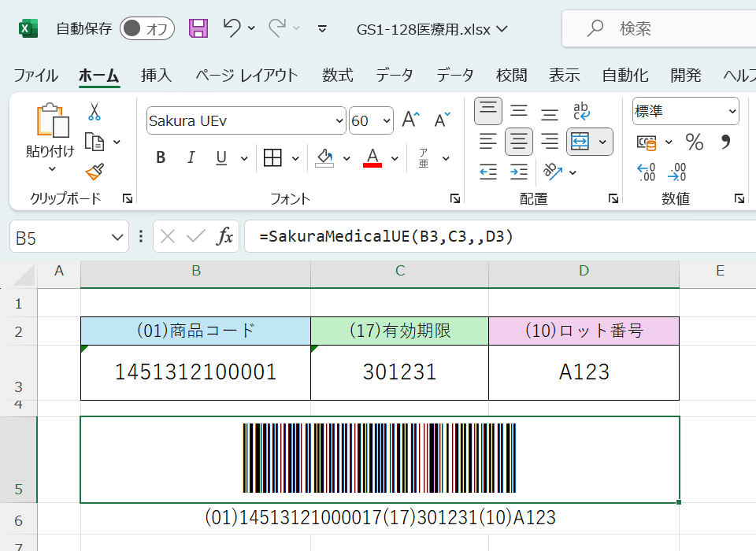The image size is (756, 551).
Task: Open the font size 60 dropdown
Action: coord(387,120)
